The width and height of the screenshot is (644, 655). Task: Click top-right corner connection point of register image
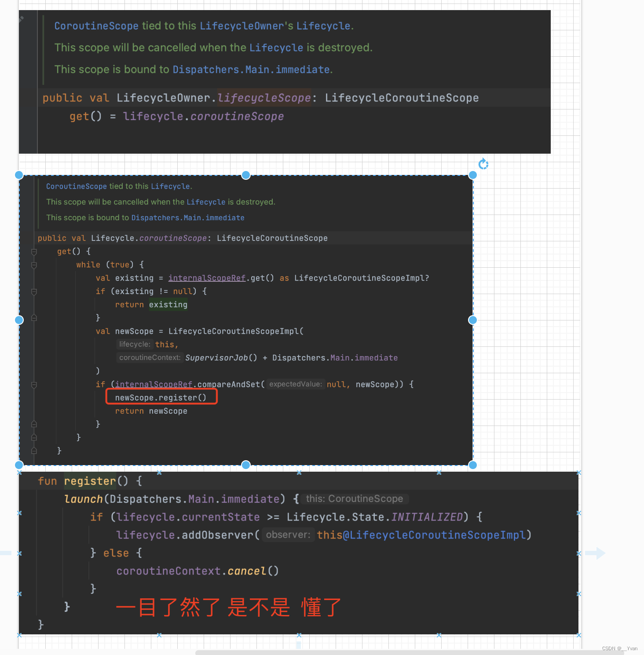579,473
